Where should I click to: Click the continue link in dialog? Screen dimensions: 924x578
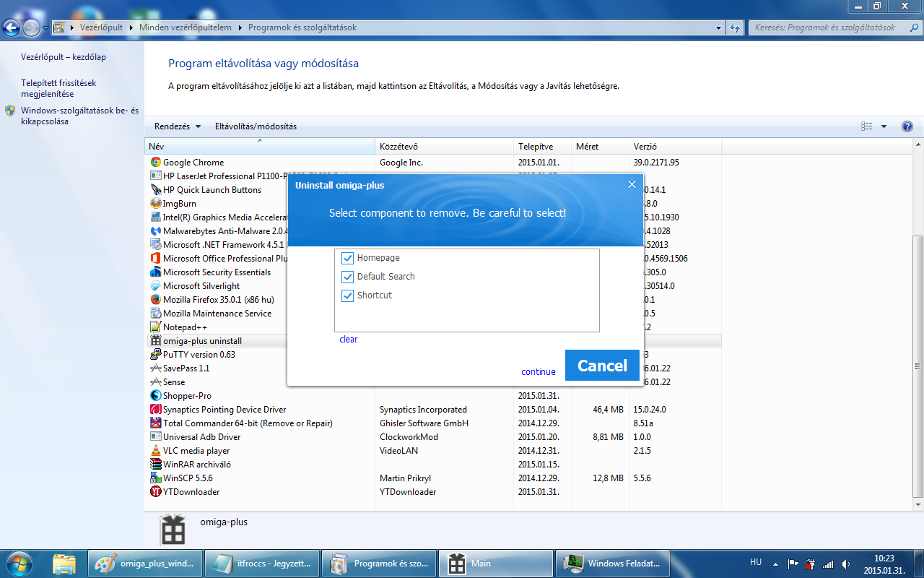point(539,372)
